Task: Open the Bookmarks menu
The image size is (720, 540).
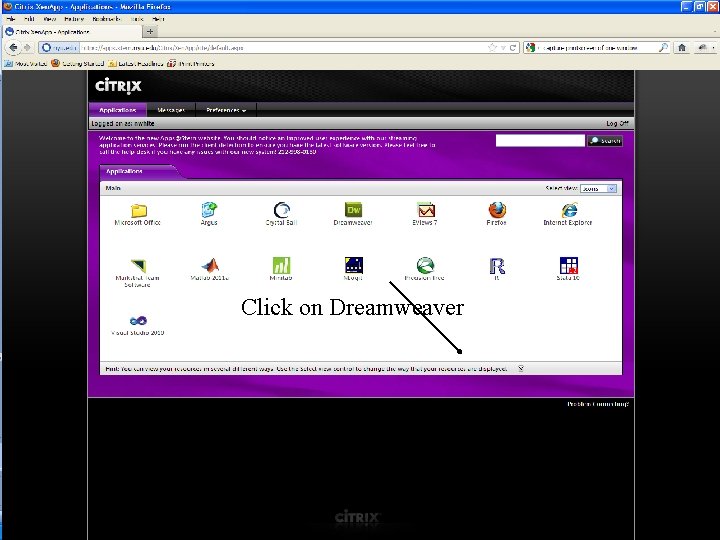Action: (106, 19)
